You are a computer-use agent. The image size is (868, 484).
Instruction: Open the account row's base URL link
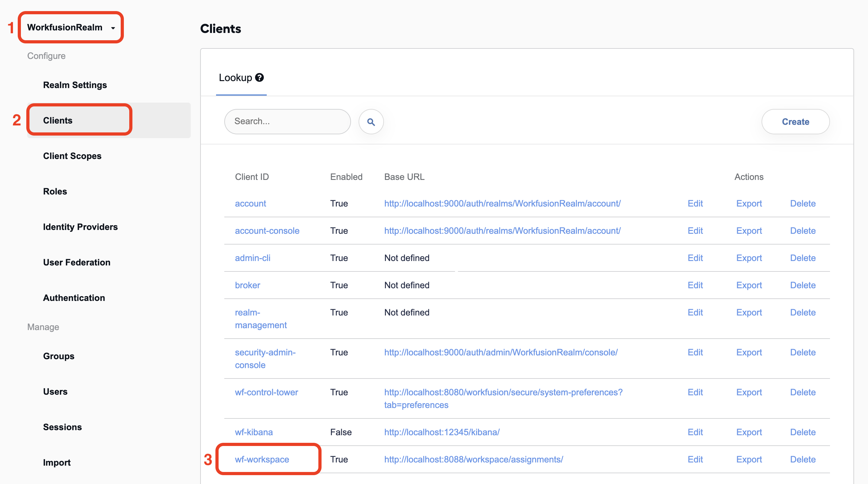pos(502,203)
